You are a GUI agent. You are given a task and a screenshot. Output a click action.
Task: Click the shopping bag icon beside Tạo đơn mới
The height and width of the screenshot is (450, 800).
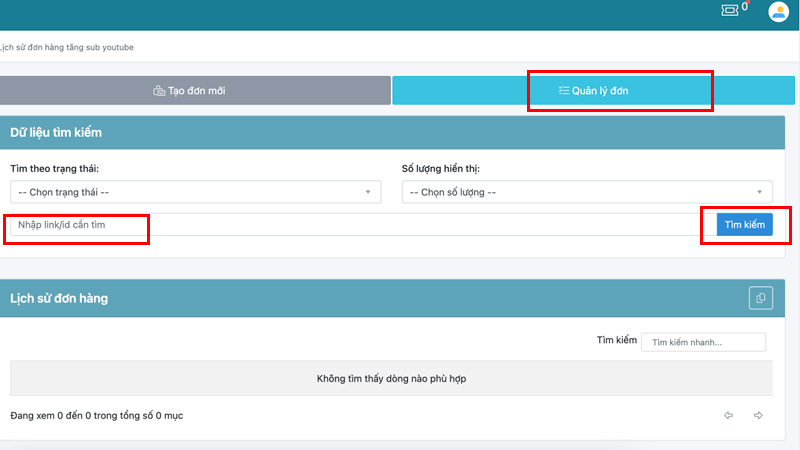(x=159, y=91)
